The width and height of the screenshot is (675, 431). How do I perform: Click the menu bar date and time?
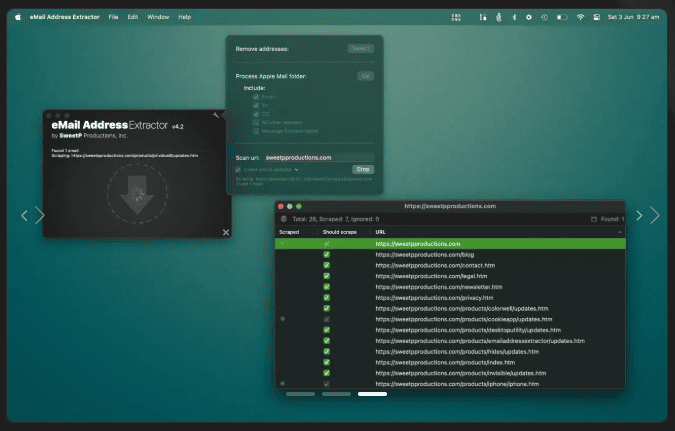click(633, 17)
